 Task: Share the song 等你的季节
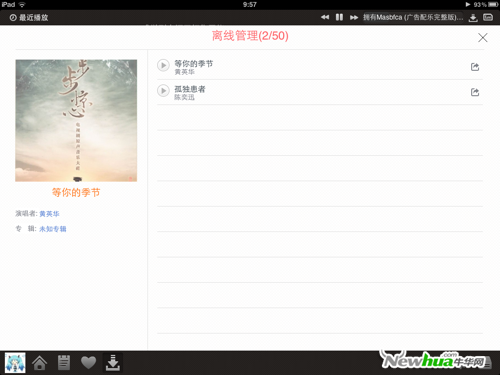tap(475, 67)
